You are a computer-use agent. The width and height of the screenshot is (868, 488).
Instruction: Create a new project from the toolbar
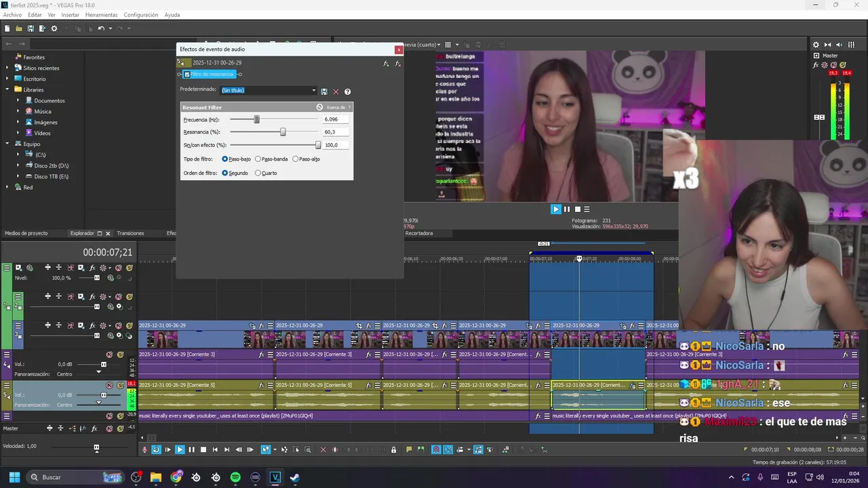click(7, 28)
